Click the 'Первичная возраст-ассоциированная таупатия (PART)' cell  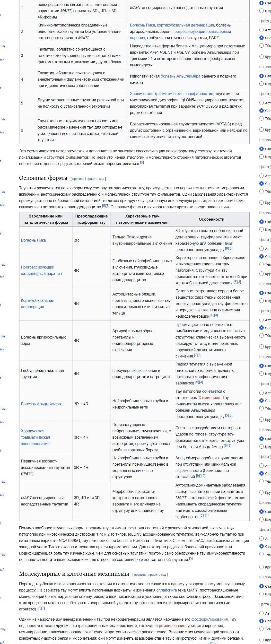coord(46,468)
